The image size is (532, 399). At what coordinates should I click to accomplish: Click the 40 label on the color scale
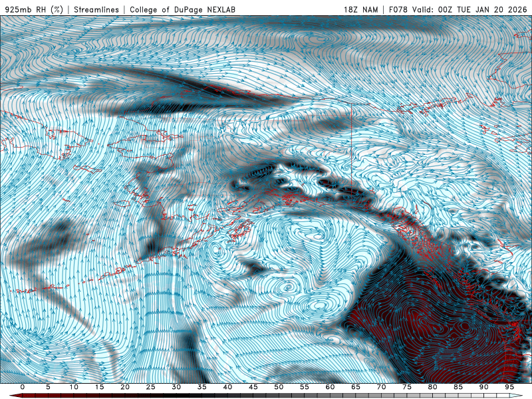click(227, 387)
